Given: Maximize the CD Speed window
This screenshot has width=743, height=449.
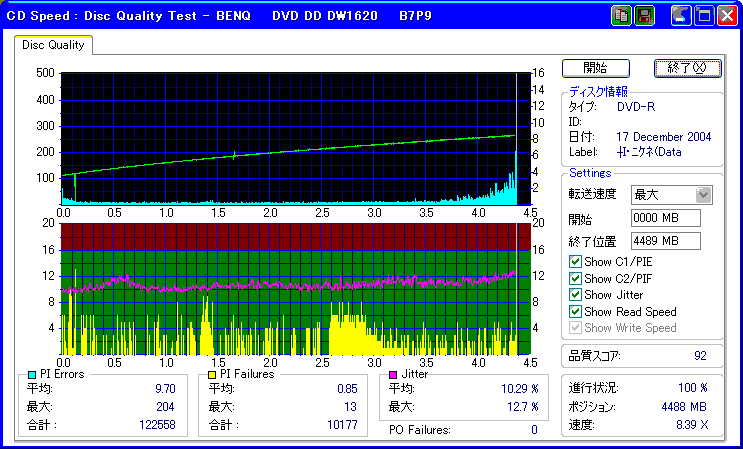Looking at the screenshot, I should [704, 16].
